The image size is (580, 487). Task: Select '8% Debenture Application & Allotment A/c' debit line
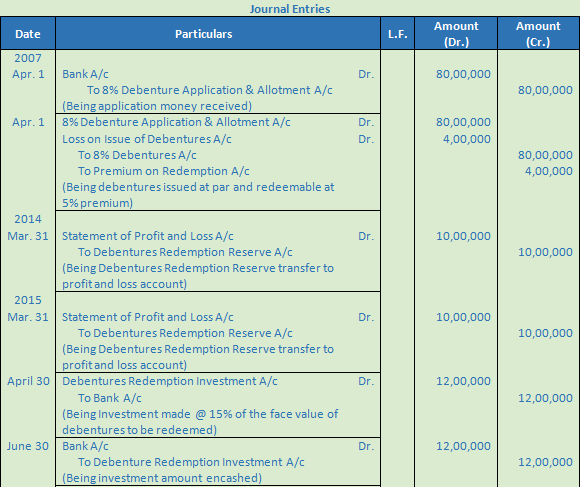pyautogui.click(x=176, y=122)
